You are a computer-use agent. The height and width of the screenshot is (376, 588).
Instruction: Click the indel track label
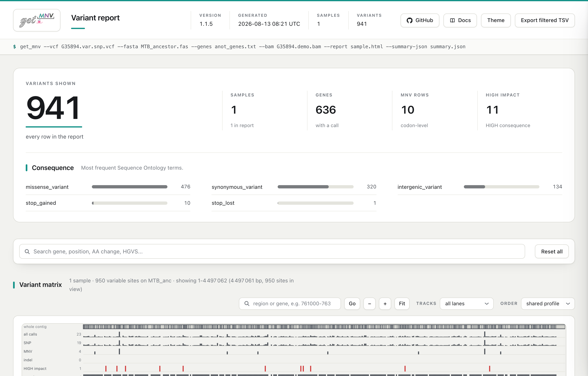pyautogui.click(x=28, y=360)
